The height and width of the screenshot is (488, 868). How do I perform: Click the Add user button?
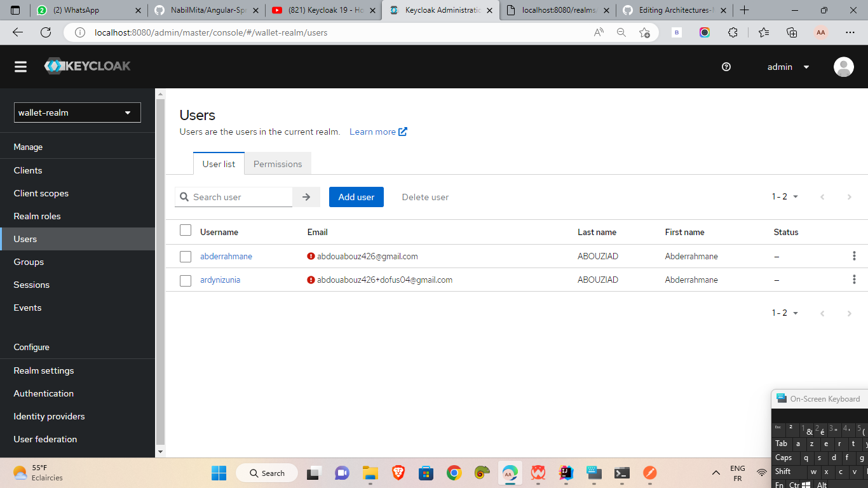point(356,197)
